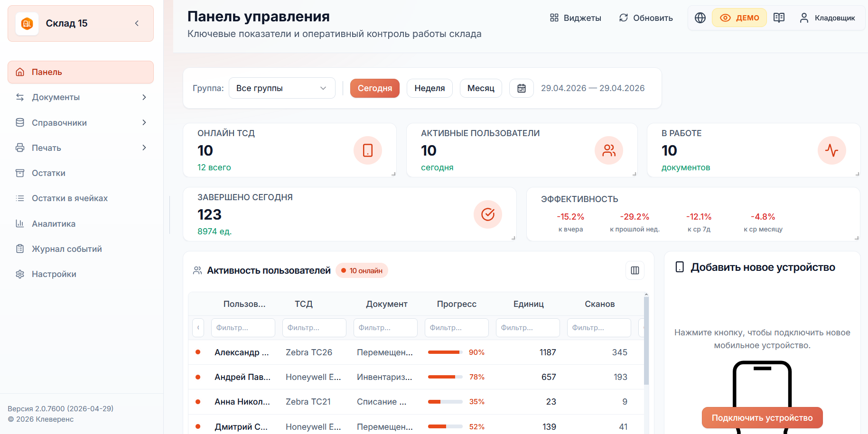This screenshot has height=434, width=868.
Task: Click the pulse icon on В РАБОТЕ card
Action: 832,150
